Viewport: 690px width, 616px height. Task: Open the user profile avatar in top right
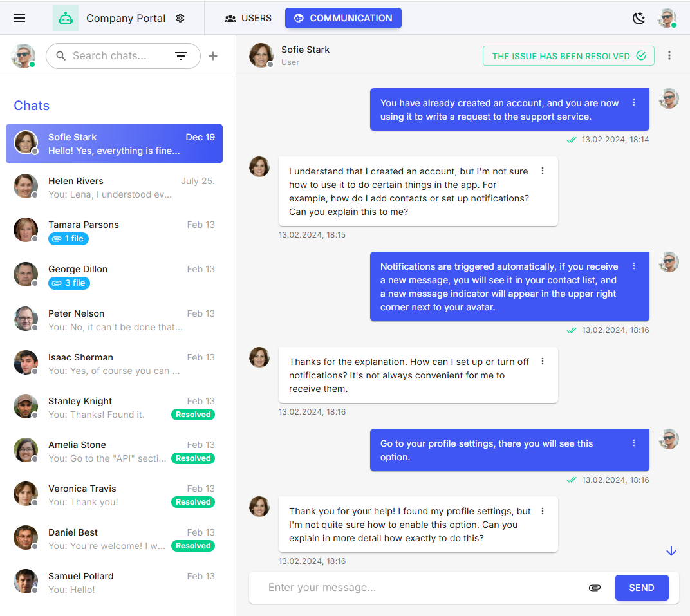point(667,18)
